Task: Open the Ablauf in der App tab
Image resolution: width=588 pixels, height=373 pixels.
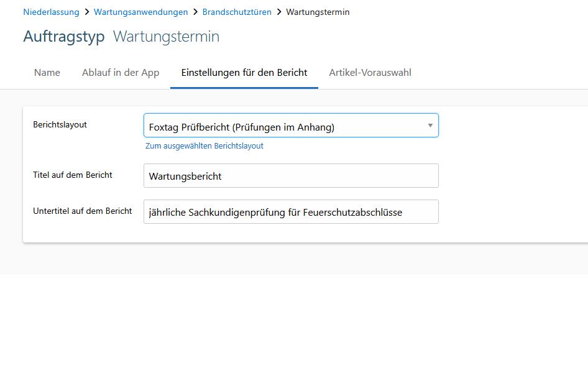Action: click(121, 73)
